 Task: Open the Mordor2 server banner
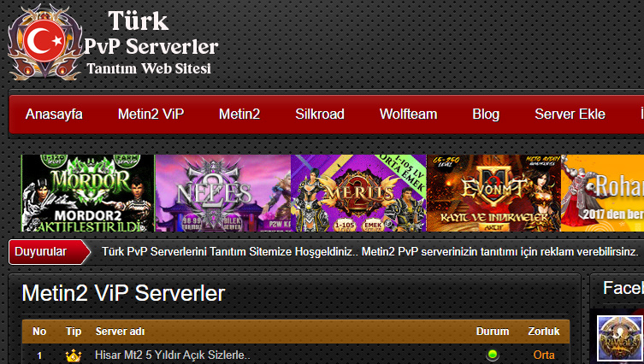[87, 193]
